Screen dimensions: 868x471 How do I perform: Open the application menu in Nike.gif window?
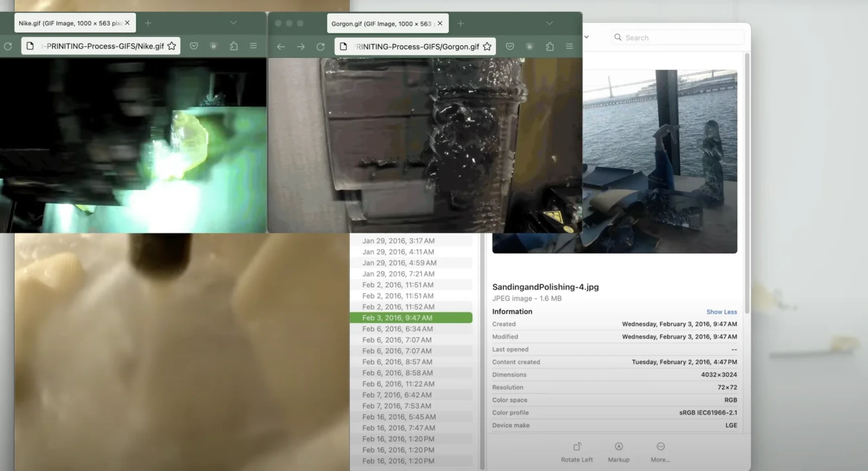tap(253, 46)
